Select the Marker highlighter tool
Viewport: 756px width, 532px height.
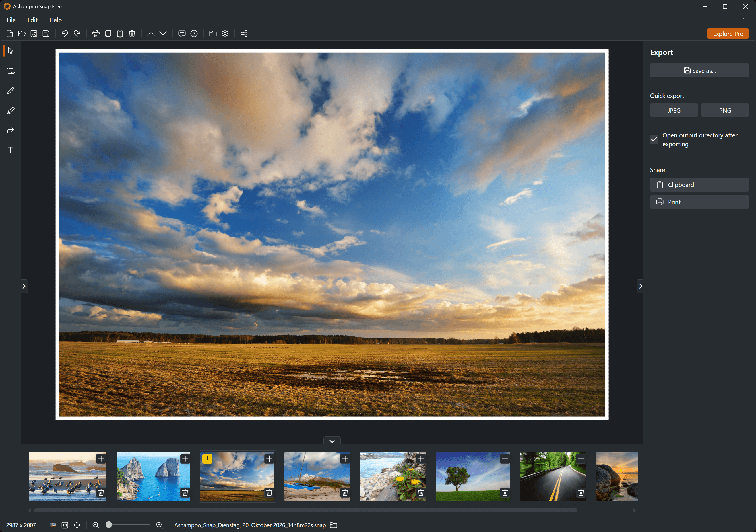click(x=11, y=110)
